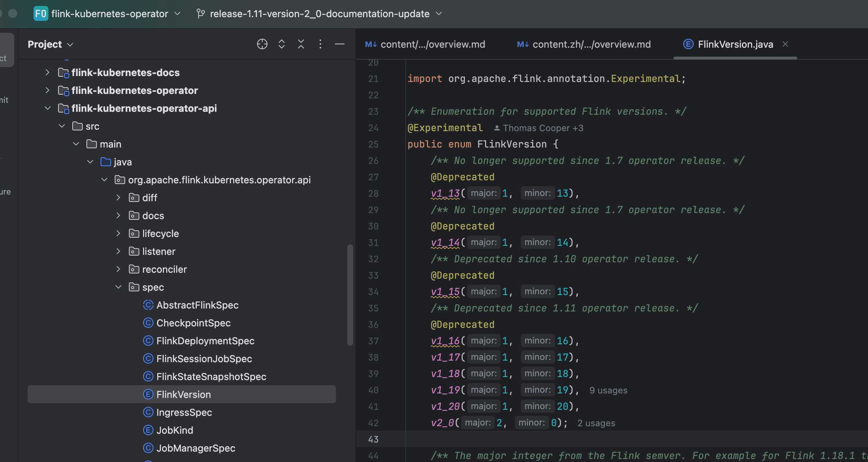The image size is (868, 462).
Task: Expand the reconciler package folder
Action: point(118,269)
